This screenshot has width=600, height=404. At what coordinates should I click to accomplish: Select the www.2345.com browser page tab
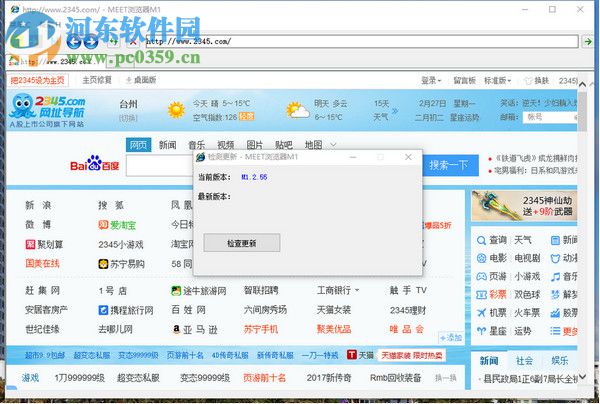(x=54, y=61)
